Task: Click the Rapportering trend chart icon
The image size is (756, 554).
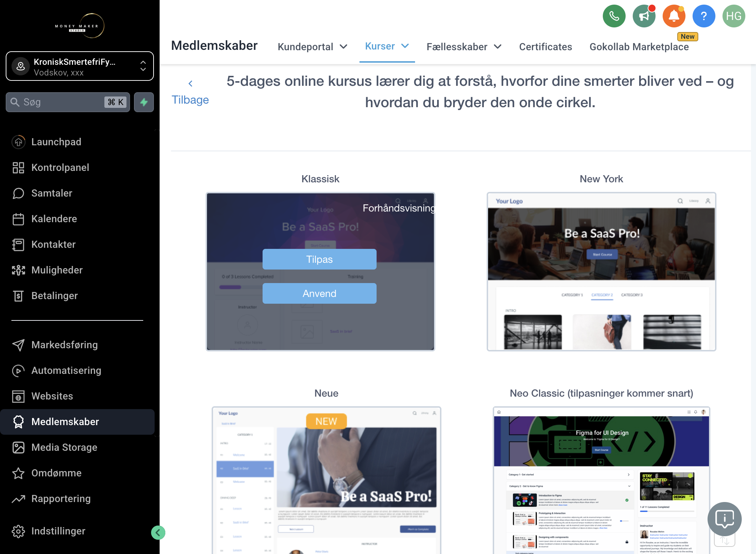Action: tap(18, 498)
